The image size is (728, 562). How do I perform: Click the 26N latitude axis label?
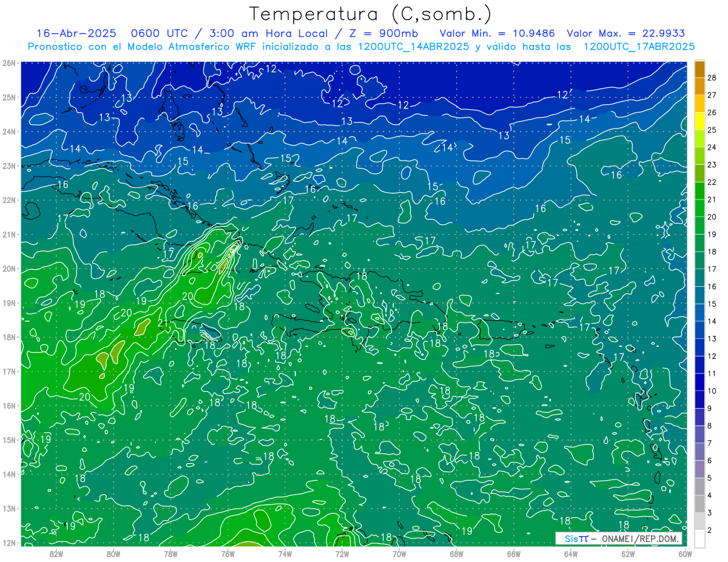tap(8, 63)
